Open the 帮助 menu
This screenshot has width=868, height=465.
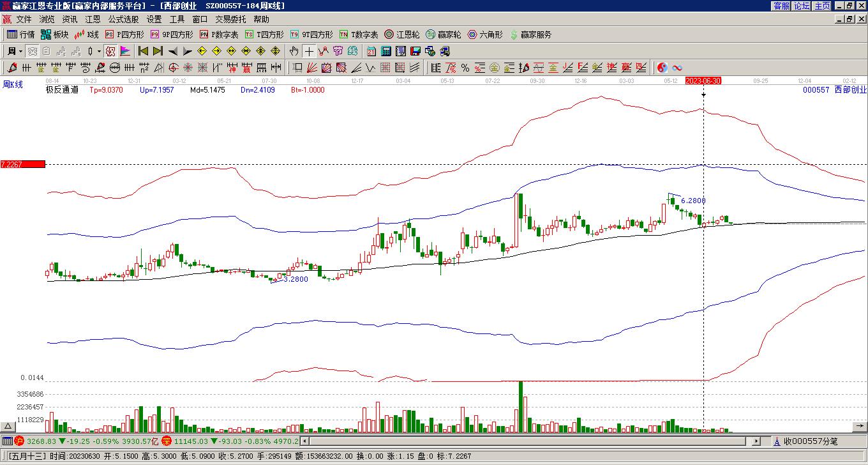click(x=261, y=19)
